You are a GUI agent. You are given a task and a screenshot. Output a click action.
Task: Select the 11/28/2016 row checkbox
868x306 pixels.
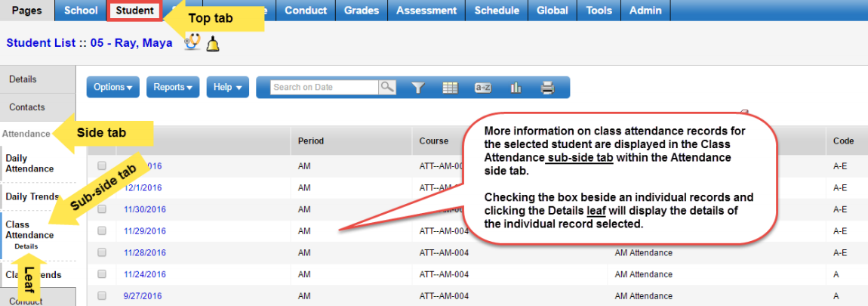tap(102, 252)
